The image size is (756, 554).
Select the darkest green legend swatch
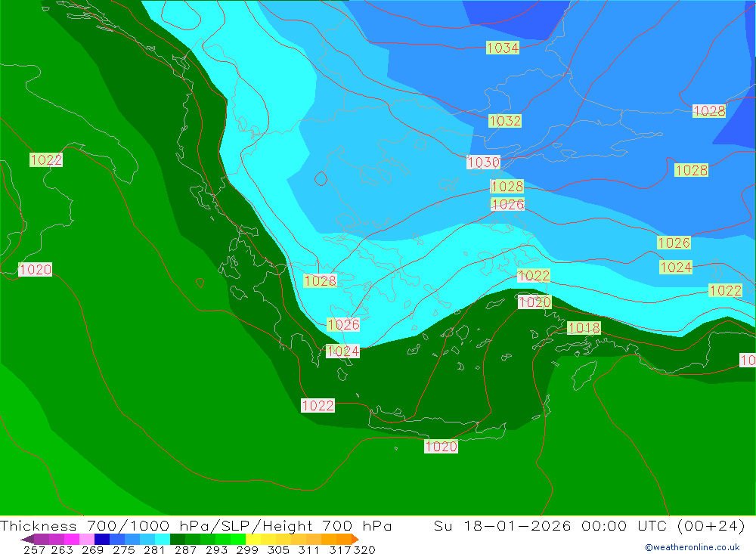178,539
